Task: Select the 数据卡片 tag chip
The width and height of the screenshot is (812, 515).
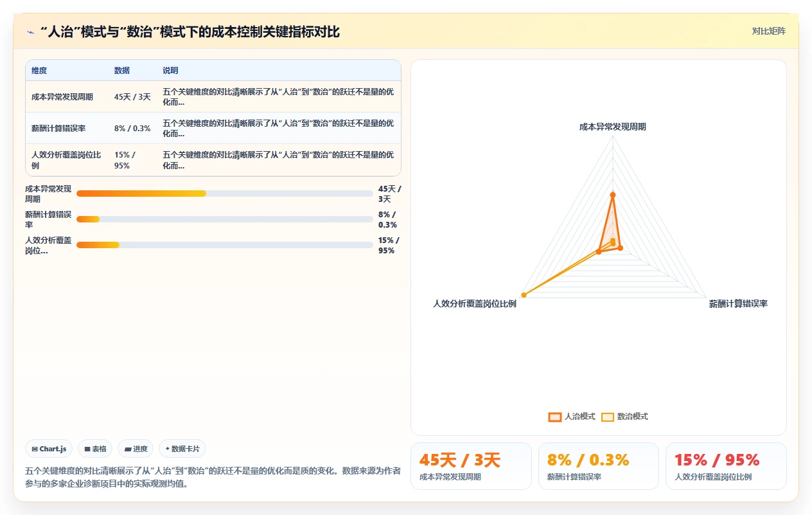Action: tap(182, 449)
